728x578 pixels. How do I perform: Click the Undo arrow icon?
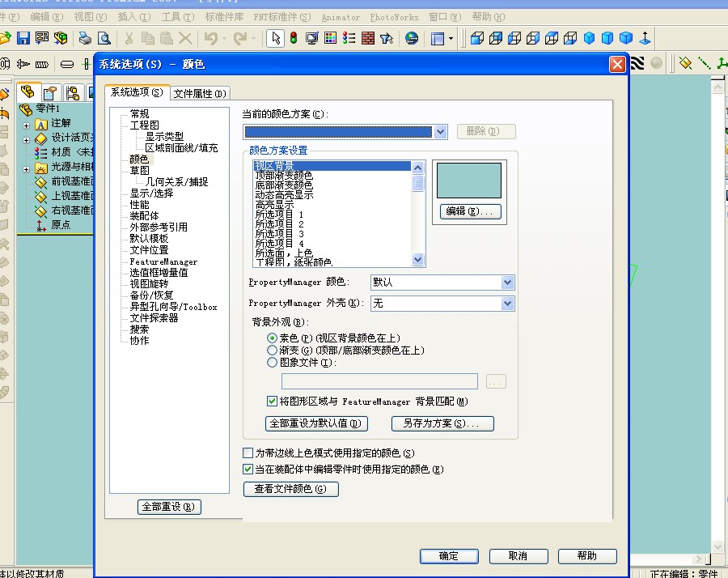point(211,38)
